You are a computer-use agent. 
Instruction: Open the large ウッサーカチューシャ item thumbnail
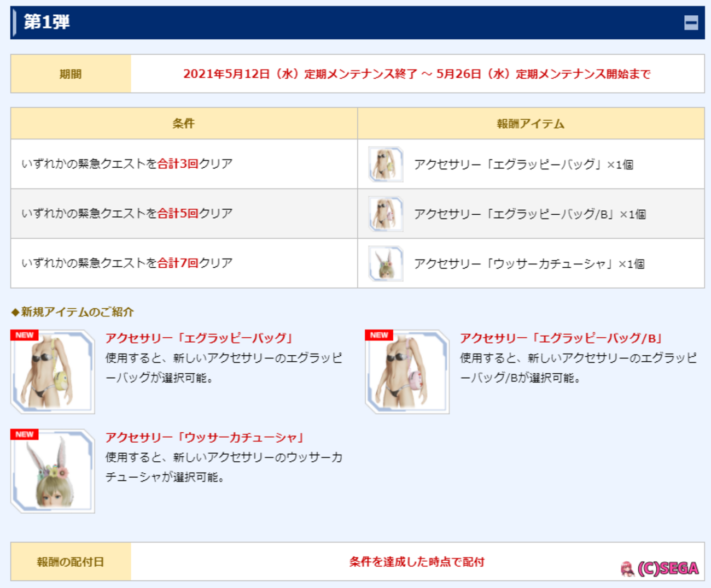coord(53,471)
